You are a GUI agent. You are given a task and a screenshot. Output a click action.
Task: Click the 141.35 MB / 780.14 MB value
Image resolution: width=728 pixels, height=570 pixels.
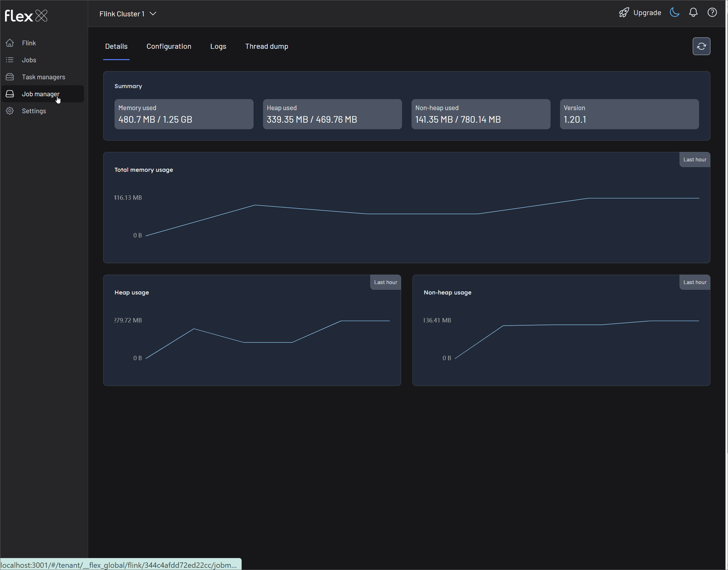click(x=458, y=120)
